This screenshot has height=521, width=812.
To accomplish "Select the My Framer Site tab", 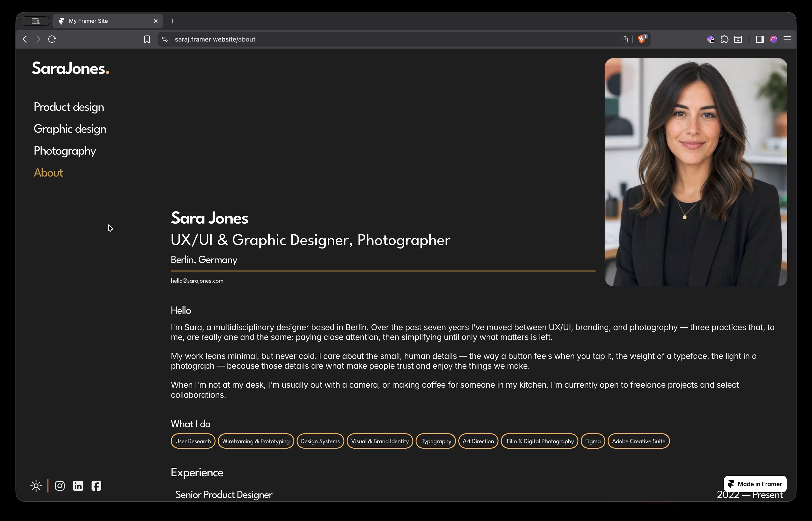I will tap(108, 21).
